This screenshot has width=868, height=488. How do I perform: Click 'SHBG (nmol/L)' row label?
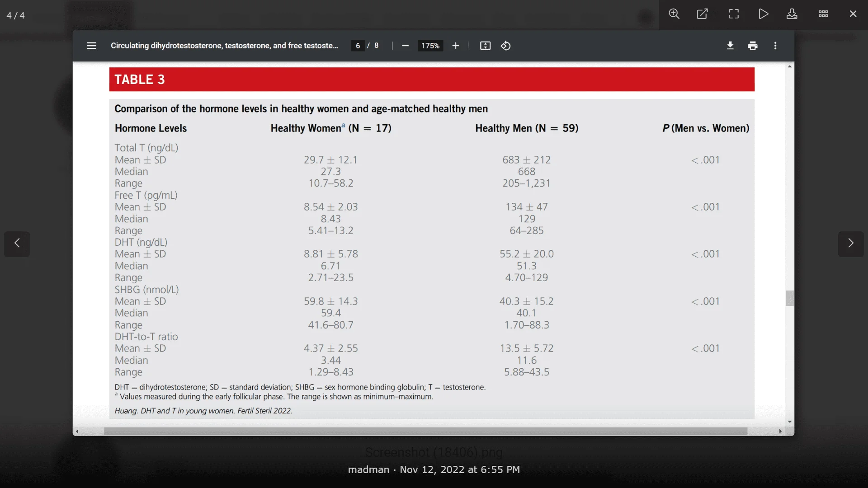(x=146, y=290)
